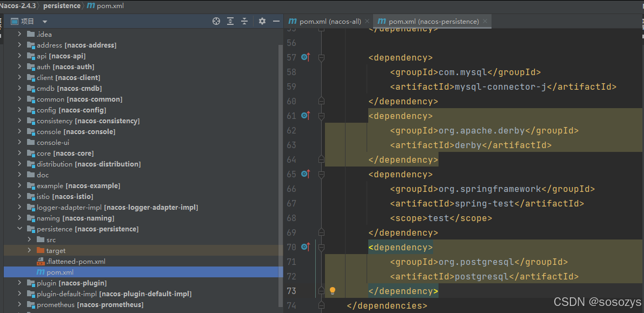Image resolution: width=644 pixels, height=313 pixels.
Task: Select the .flattened-pom.xml file
Action: pos(76,261)
